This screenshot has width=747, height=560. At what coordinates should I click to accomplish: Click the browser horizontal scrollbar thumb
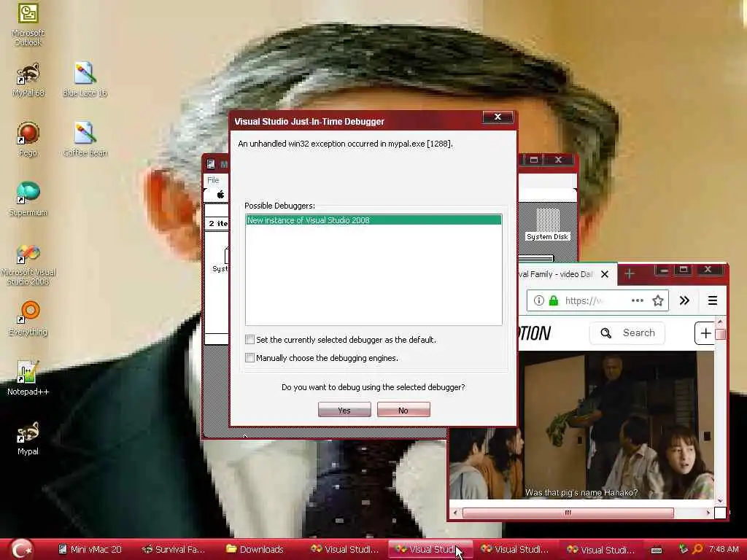[568, 513]
